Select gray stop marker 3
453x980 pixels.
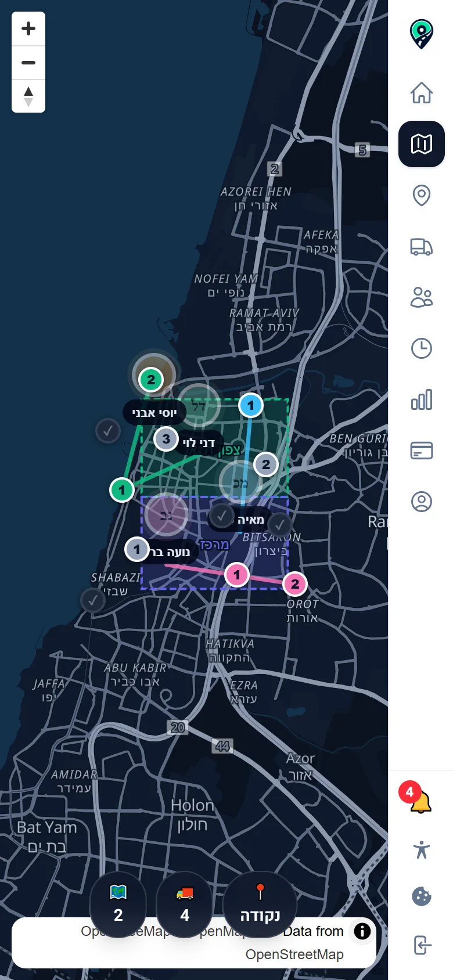tap(166, 439)
